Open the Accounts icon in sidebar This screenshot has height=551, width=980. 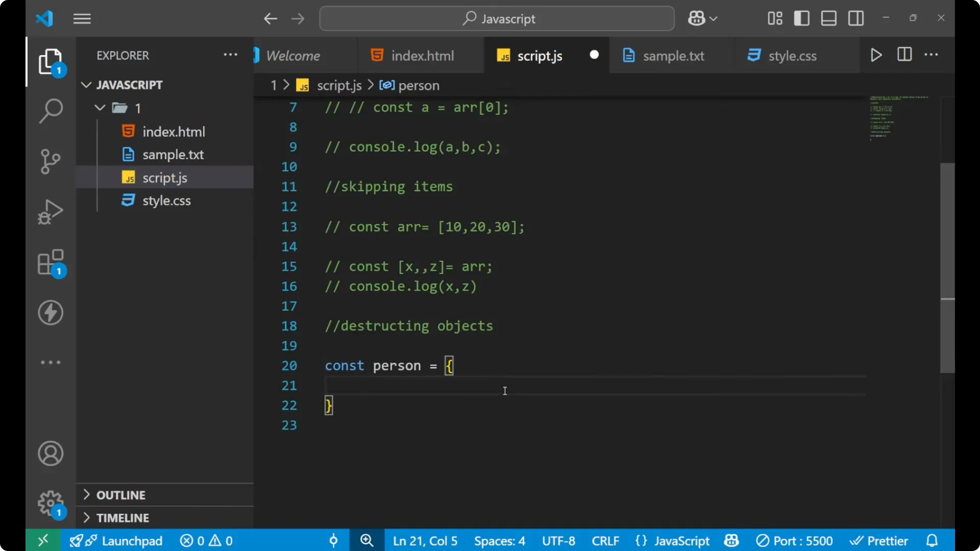(51, 454)
